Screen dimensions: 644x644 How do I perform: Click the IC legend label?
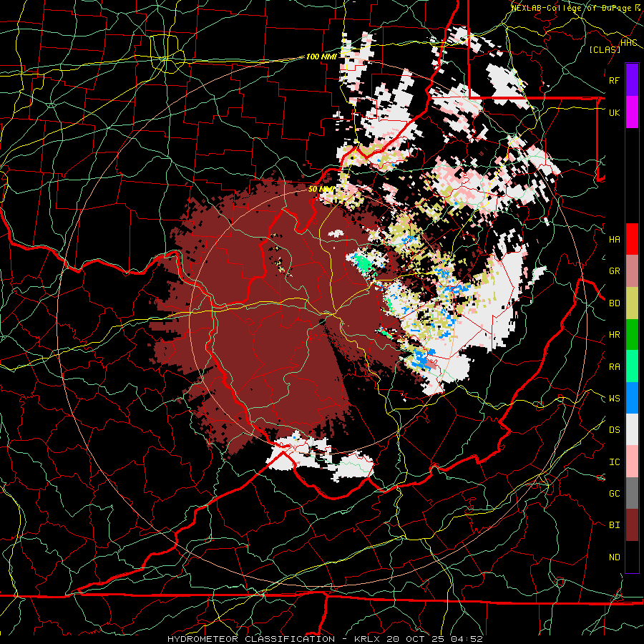coord(614,462)
